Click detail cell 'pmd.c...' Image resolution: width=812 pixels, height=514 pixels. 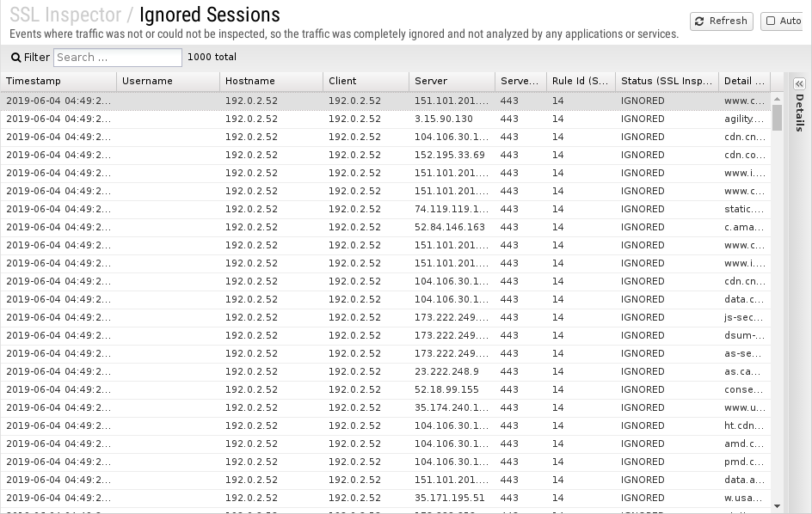[x=744, y=462]
